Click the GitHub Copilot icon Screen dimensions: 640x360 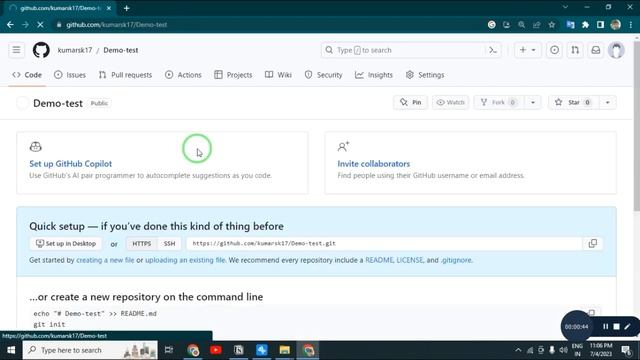click(x=36, y=147)
